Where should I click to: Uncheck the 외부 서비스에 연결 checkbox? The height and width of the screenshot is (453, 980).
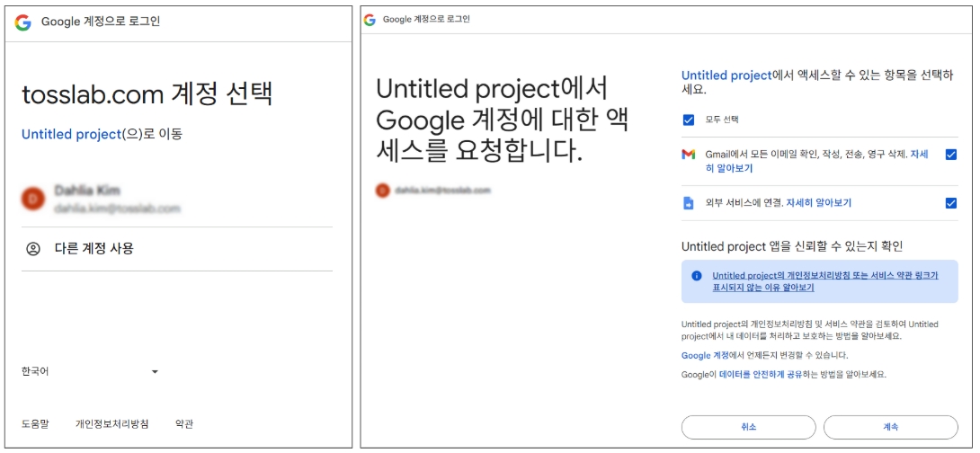950,203
